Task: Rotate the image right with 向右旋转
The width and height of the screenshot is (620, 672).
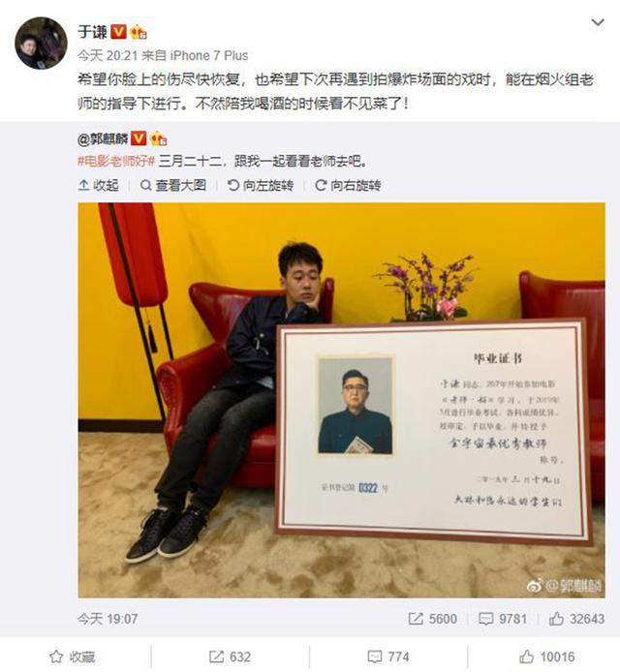Action: pos(348,185)
